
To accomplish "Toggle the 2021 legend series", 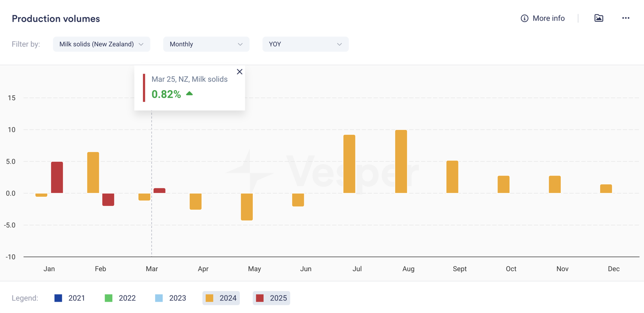I will (x=70, y=298).
